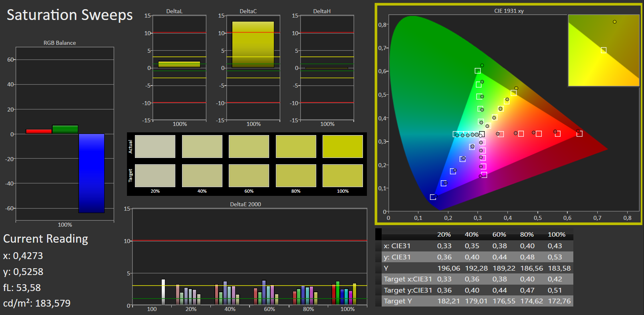Select table cell "192,28"
The height and width of the screenshot is (315, 644).
pos(476,268)
